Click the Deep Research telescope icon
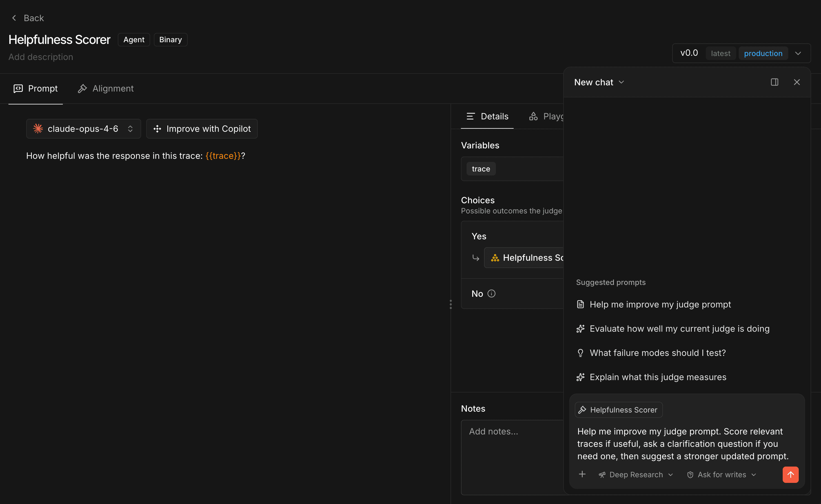The width and height of the screenshot is (821, 504). tap(602, 475)
